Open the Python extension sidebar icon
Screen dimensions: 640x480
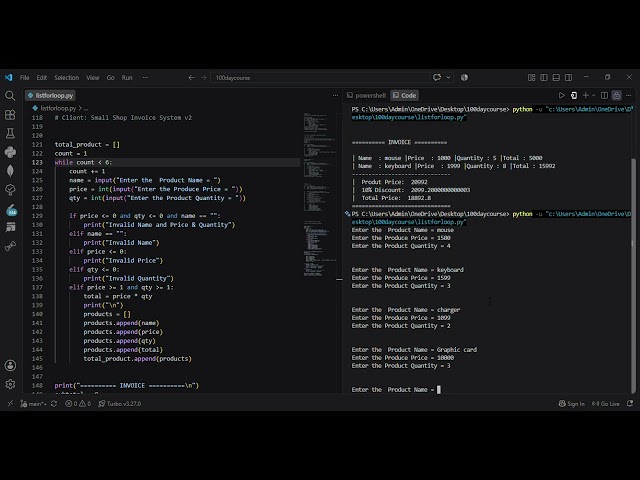10,152
